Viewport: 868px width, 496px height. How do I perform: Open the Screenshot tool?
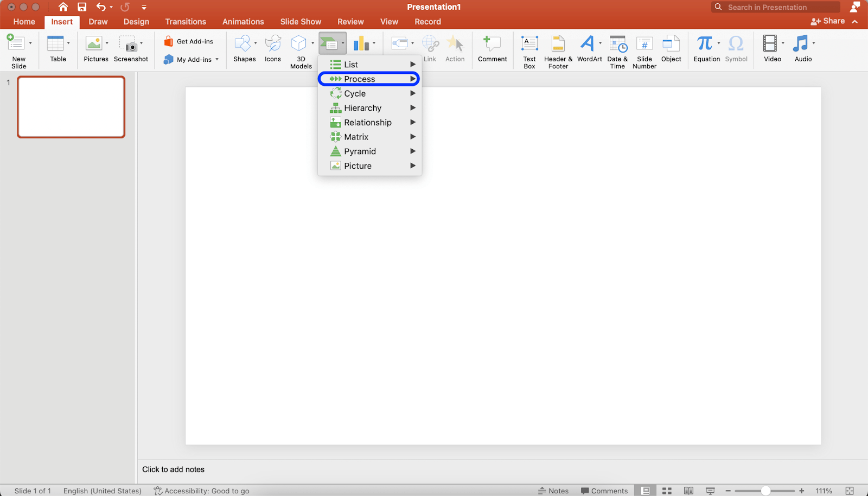click(131, 49)
